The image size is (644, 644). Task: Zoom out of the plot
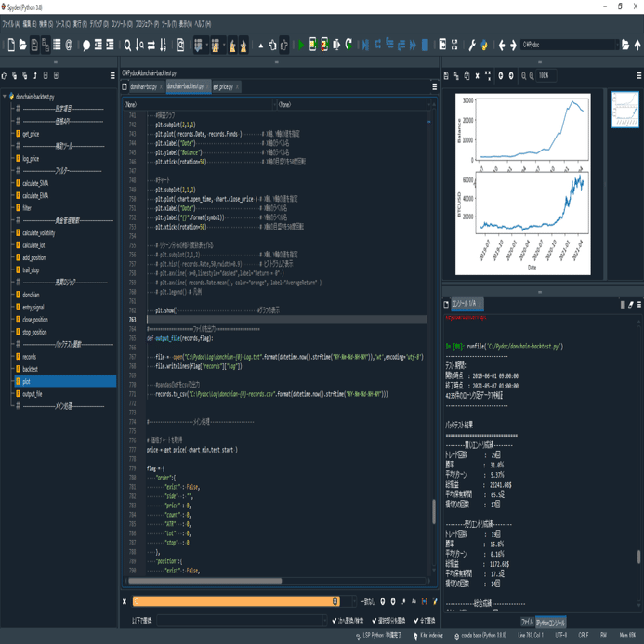524,75
